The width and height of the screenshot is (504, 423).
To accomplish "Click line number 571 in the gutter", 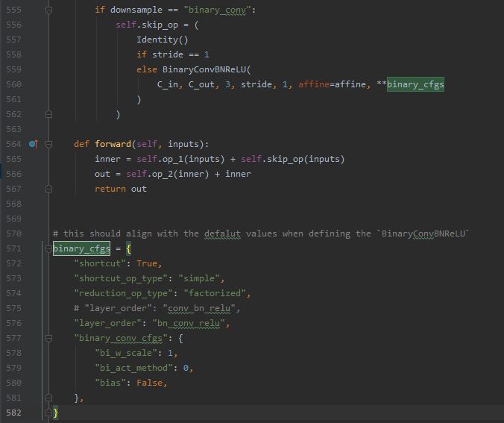I will 14,248.
